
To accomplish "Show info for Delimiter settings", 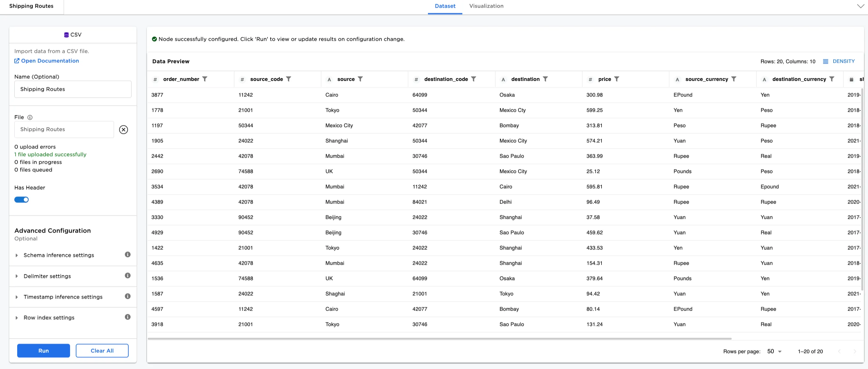I will click(127, 276).
